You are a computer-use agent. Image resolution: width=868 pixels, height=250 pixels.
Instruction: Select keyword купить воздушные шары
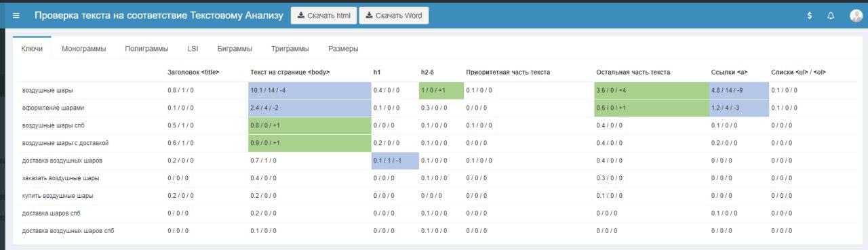tap(58, 195)
